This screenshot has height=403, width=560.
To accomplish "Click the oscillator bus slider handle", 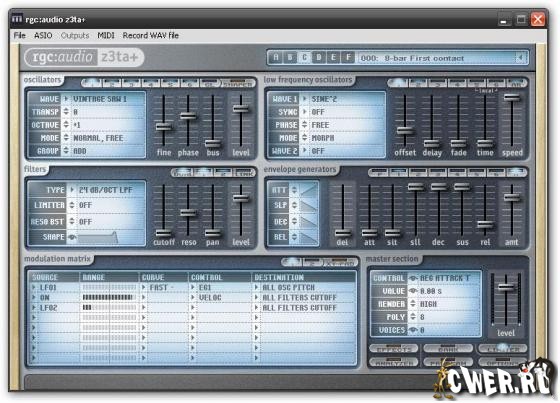I will 213,143.
